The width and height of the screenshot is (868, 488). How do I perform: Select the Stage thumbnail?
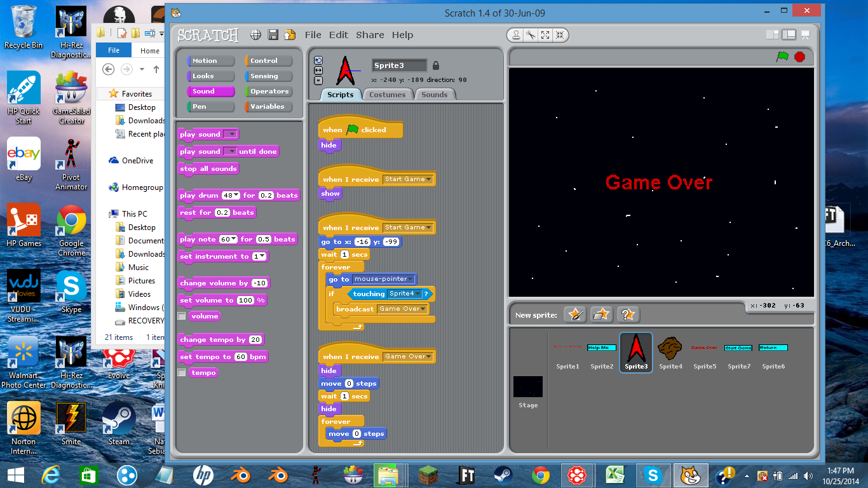pos(528,391)
